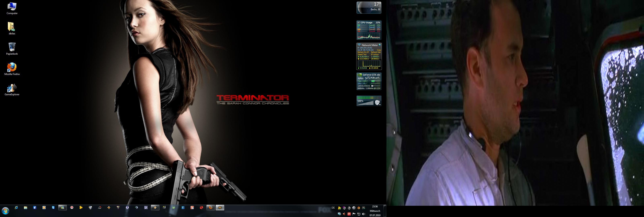
Task: Click the Fan 40% readout in GPU gadget
Action: coord(363,81)
